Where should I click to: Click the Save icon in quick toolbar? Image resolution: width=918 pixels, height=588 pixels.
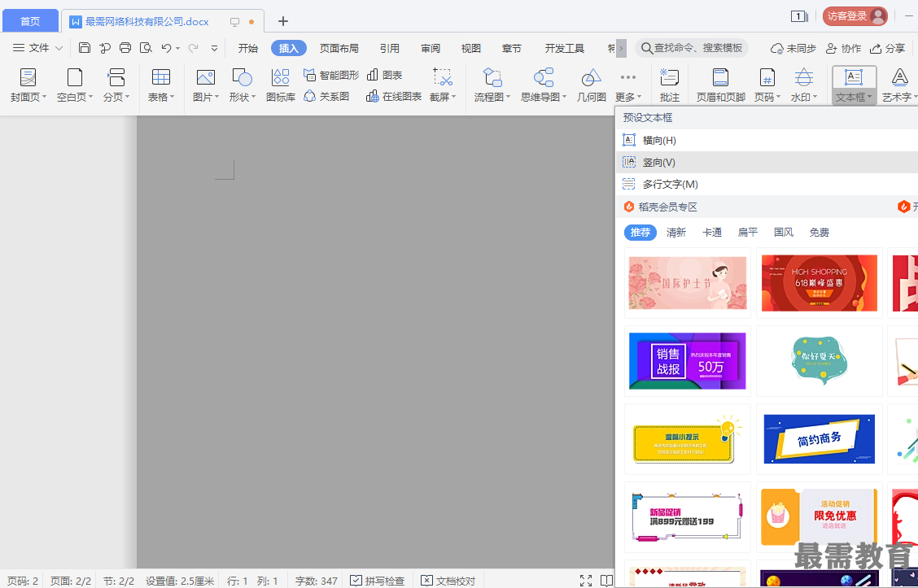coord(85,48)
